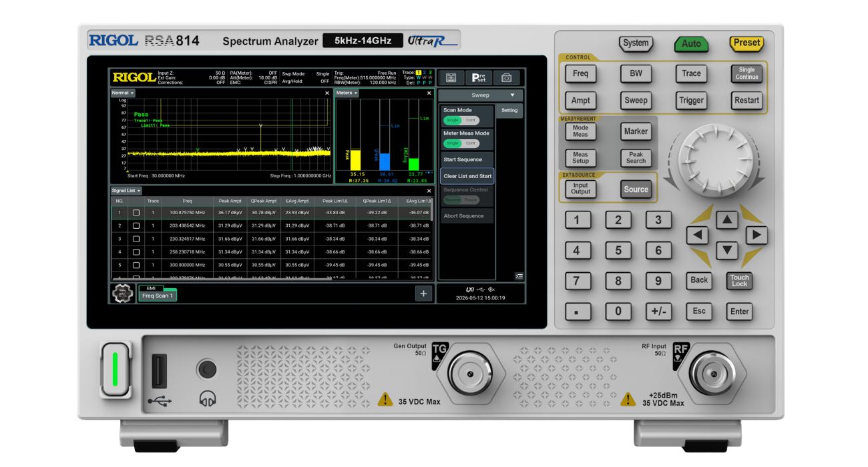The height and width of the screenshot is (467, 868).
Task: Add a new measurement with plus icon
Action: [423, 294]
